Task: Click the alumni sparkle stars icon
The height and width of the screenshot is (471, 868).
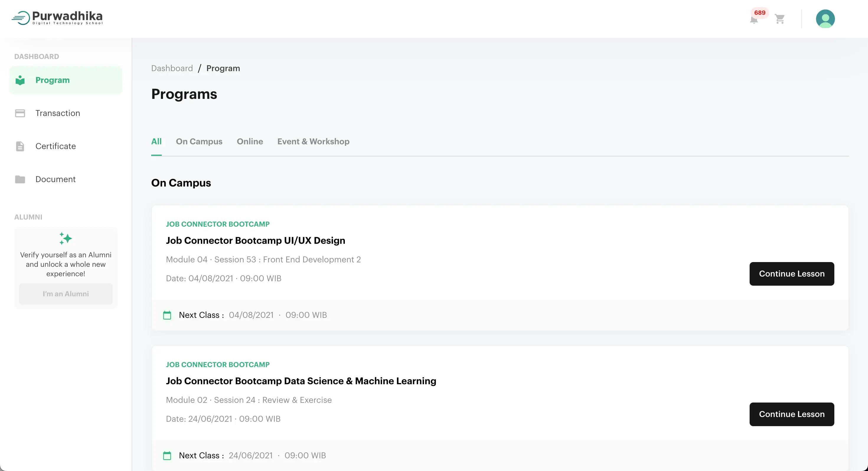Action: (x=65, y=238)
